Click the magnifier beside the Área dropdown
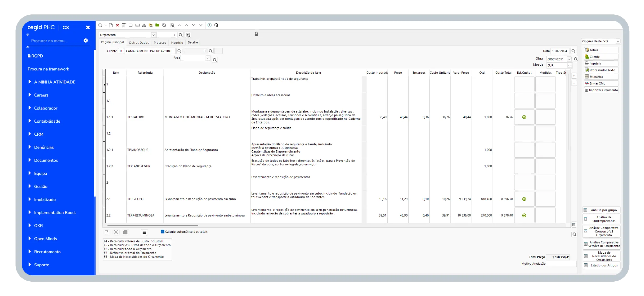The image size is (644, 296). click(x=215, y=60)
